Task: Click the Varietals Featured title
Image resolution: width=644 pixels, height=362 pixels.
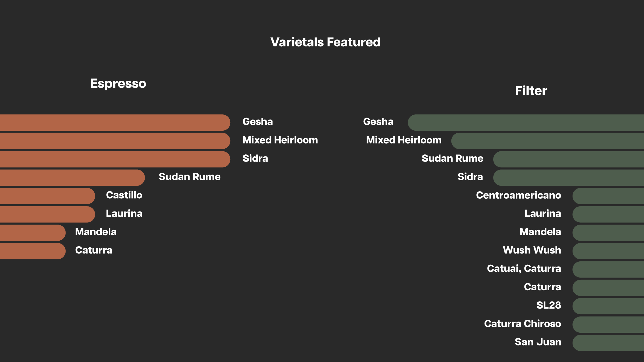Action: click(x=325, y=42)
